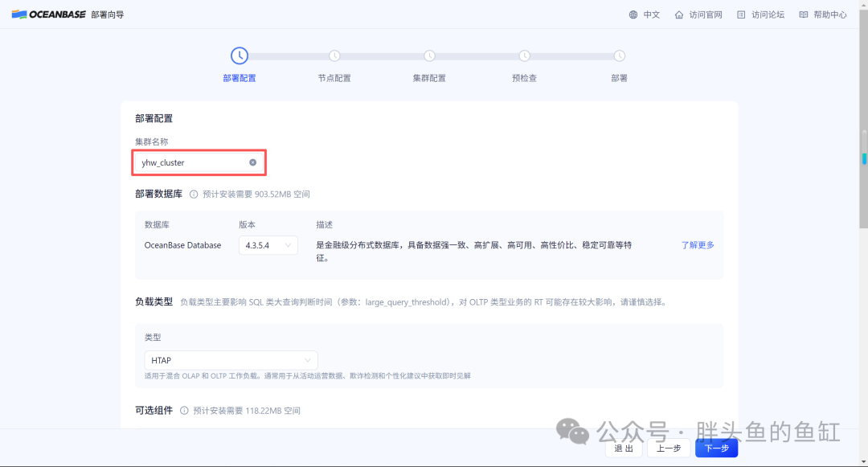This screenshot has width=868, height=467.
Task: Select the 节点配置 step label
Action: pos(334,78)
